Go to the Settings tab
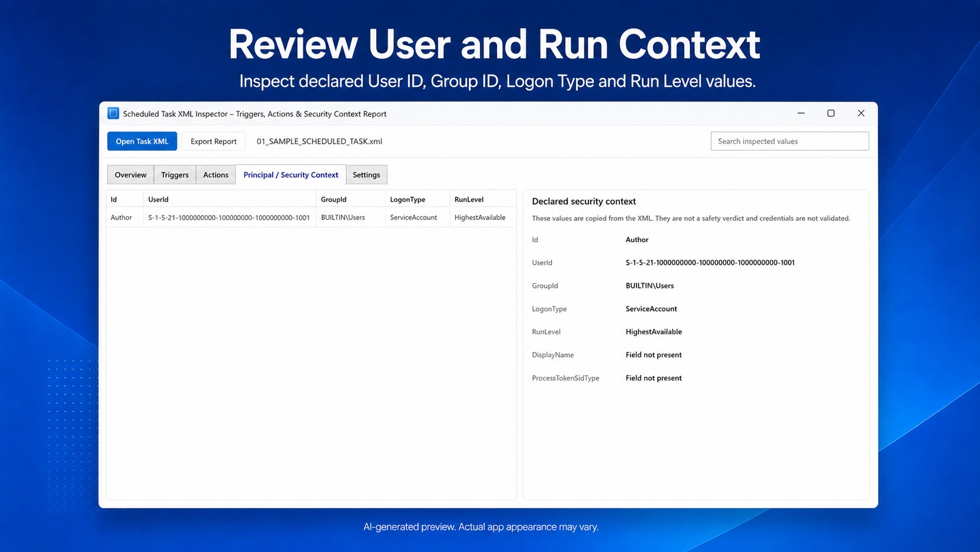 click(366, 175)
